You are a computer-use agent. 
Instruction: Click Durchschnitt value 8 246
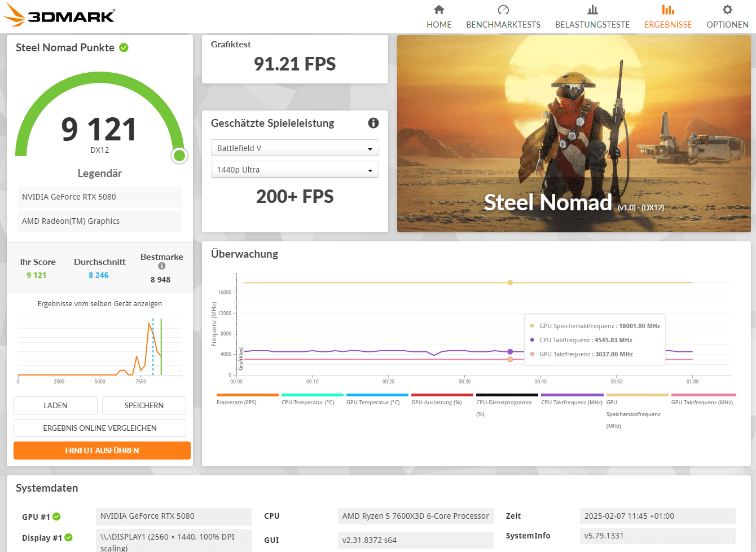(99, 275)
